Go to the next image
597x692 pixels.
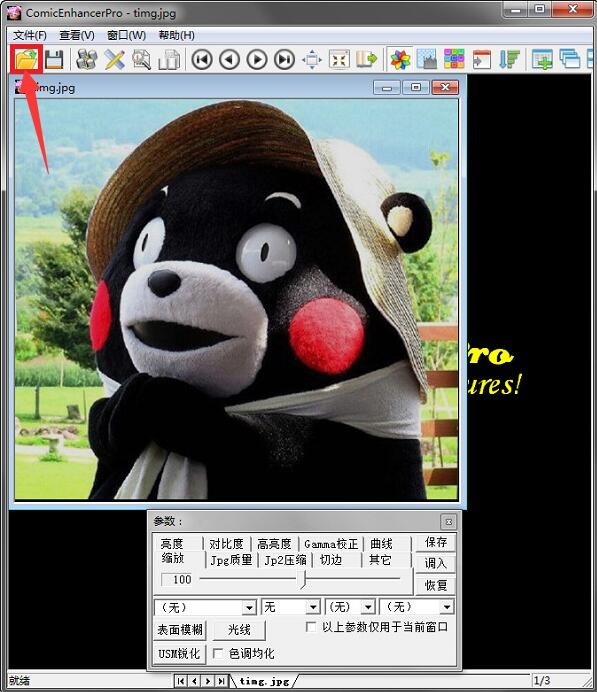pyautogui.click(x=257, y=59)
